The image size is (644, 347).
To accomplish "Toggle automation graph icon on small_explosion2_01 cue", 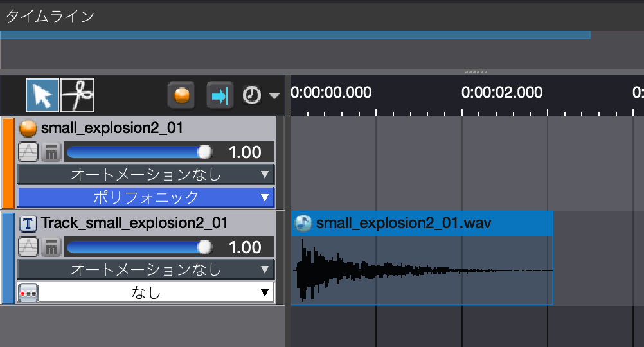I will pyautogui.click(x=28, y=152).
